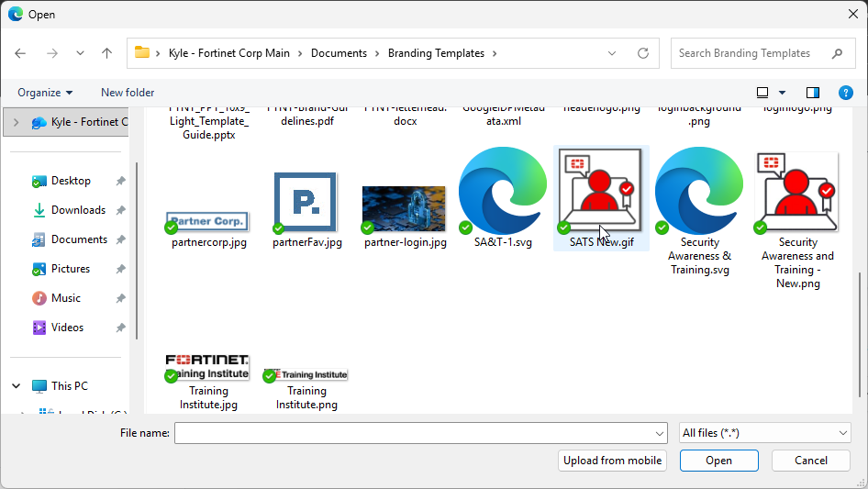Select the FTNT letterhead .docx file
This screenshot has height=489, width=868.
click(406, 116)
